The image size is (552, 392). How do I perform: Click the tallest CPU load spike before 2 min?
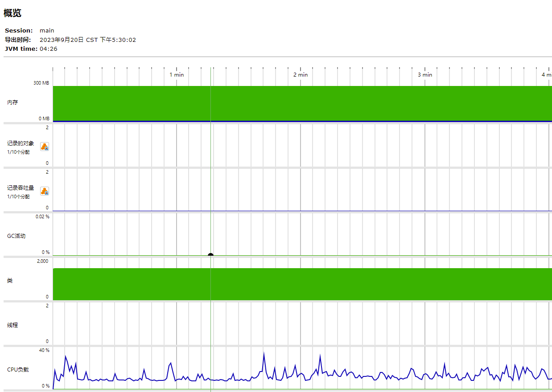[x=264, y=354]
